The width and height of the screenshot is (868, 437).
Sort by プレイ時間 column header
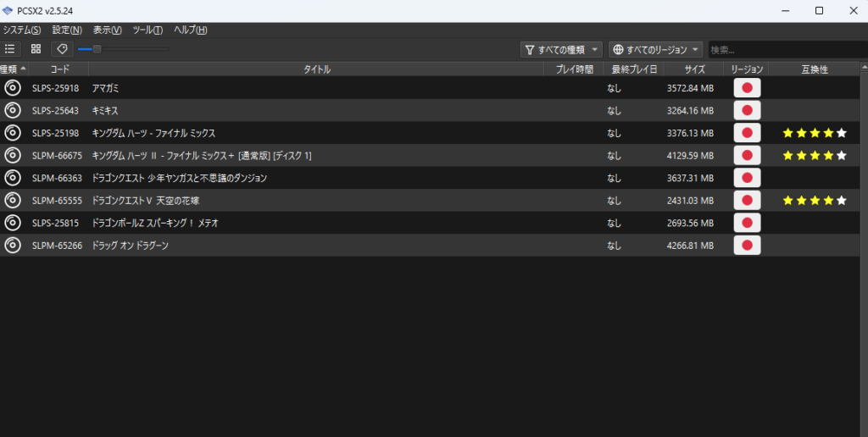tap(574, 69)
